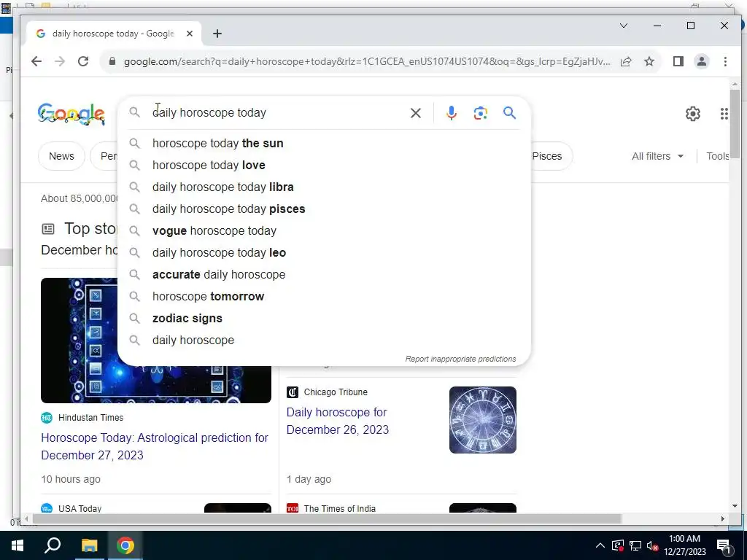747x560 pixels.
Task: Click the Google holiday logo
Action: click(x=71, y=114)
